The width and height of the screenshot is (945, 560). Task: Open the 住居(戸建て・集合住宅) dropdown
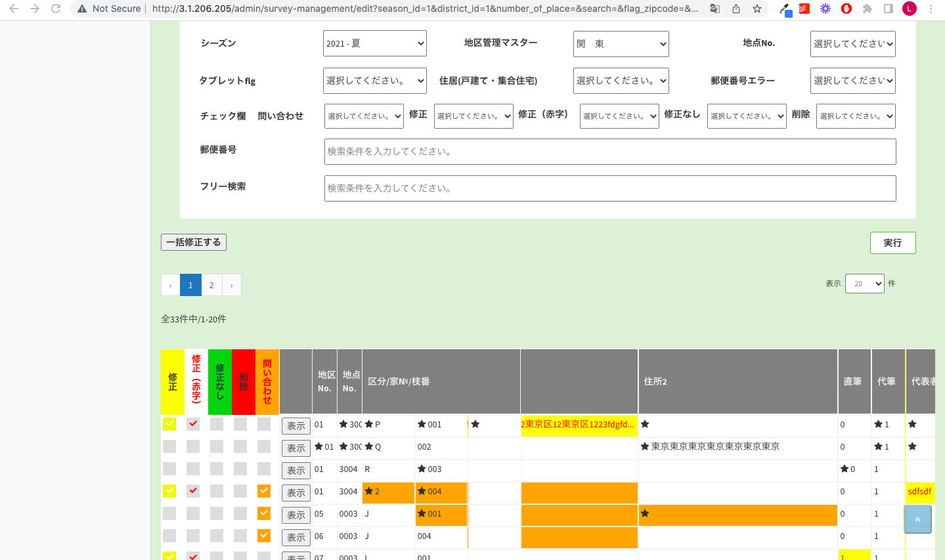point(621,81)
